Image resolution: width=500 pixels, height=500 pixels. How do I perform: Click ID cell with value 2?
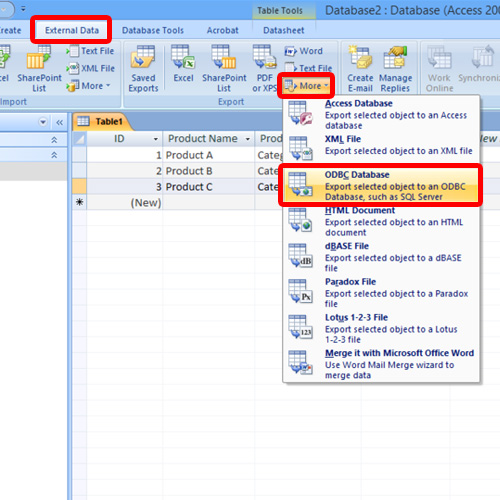click(125, 171)
